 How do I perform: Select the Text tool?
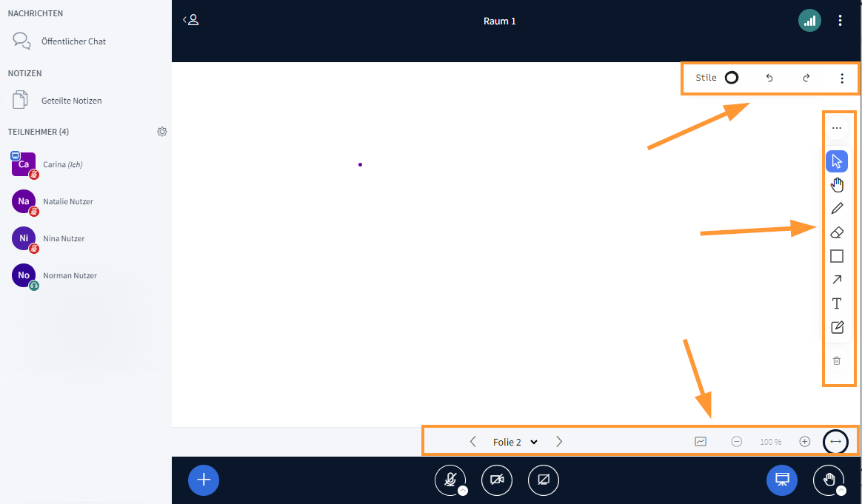837,303
